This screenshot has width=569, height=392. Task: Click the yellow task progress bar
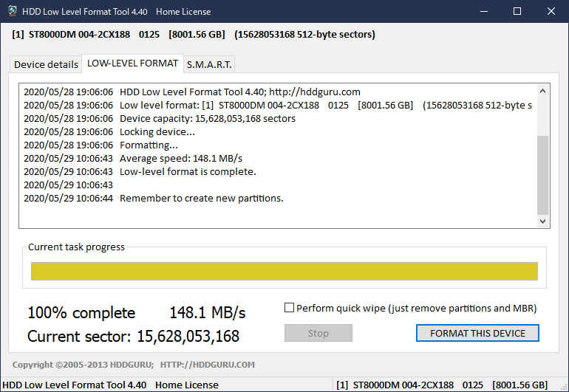click(284, 271)
